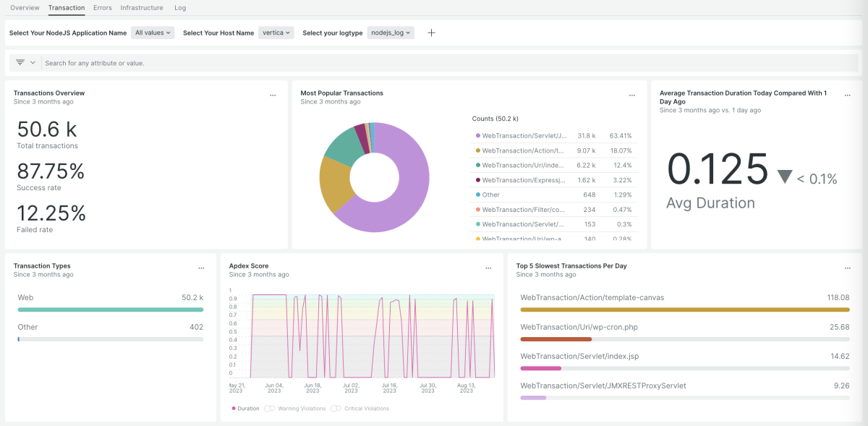
Task: Click the WebTransaction/Action/template-canvas entry
Action: click(x=592, y=297)
